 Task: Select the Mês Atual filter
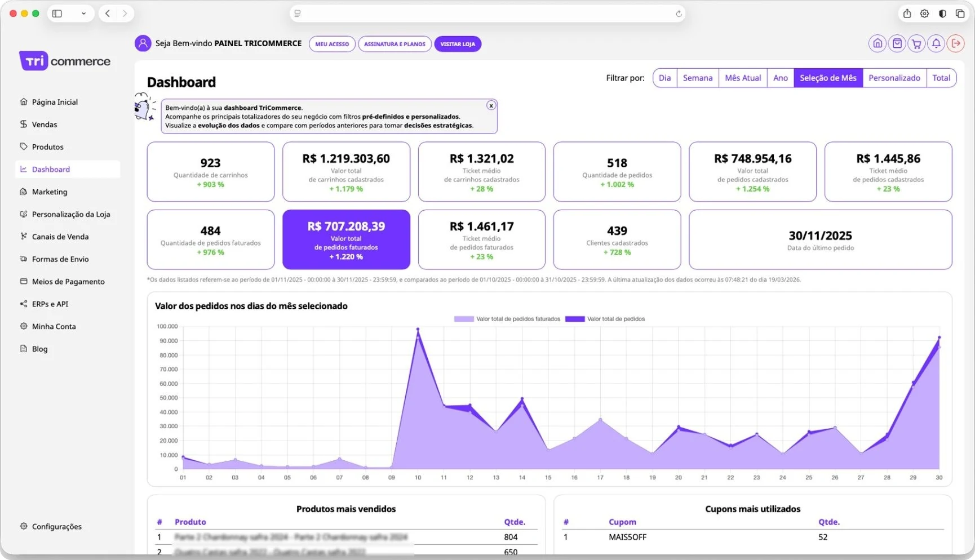743,78
